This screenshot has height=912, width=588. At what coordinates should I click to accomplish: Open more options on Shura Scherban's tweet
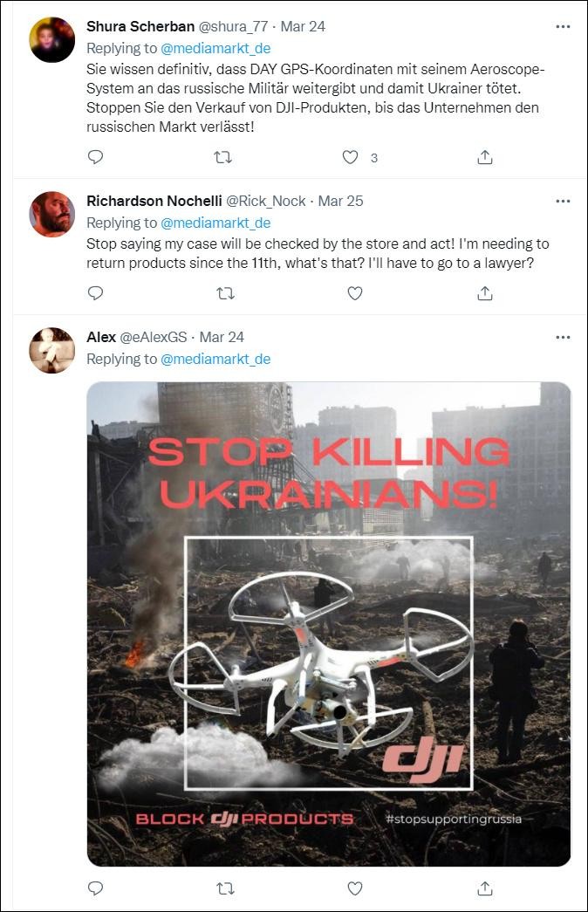(563, 27)
